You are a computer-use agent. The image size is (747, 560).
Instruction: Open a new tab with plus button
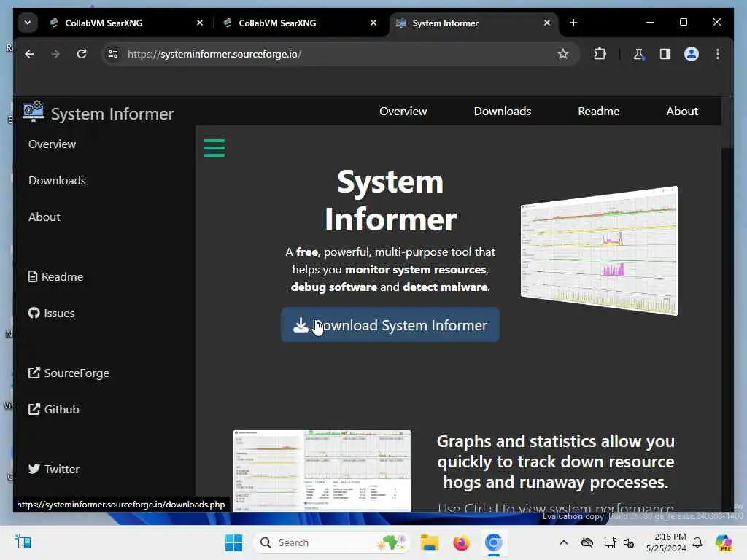(x=573, y=23)
